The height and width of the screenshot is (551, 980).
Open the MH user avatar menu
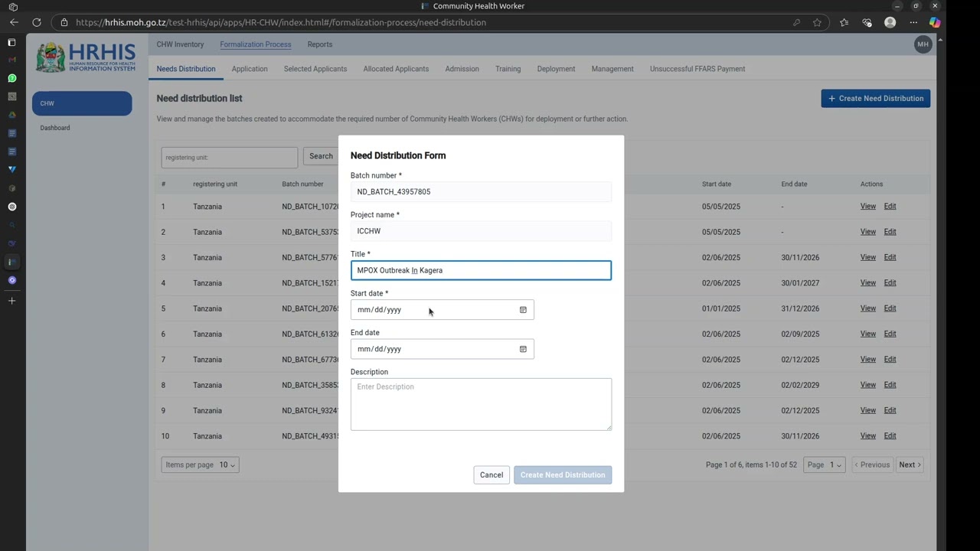pos(923,44)
